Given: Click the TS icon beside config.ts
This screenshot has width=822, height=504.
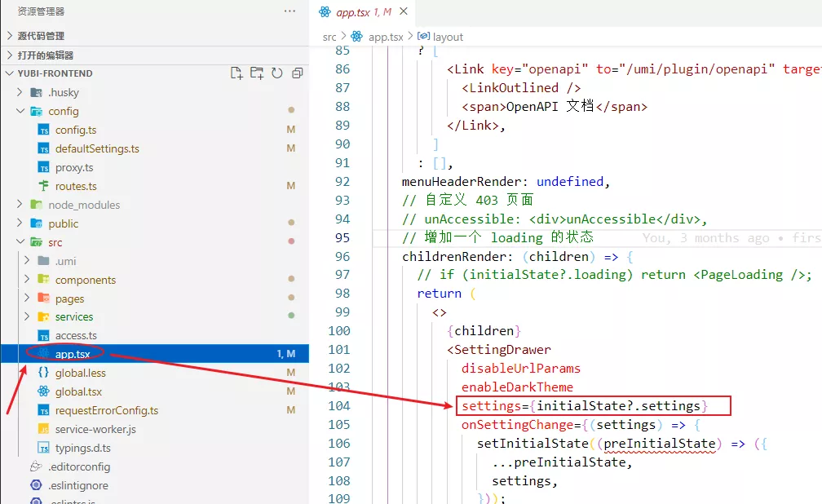Looking at the screenshot, I should click(x=43, y=130).
